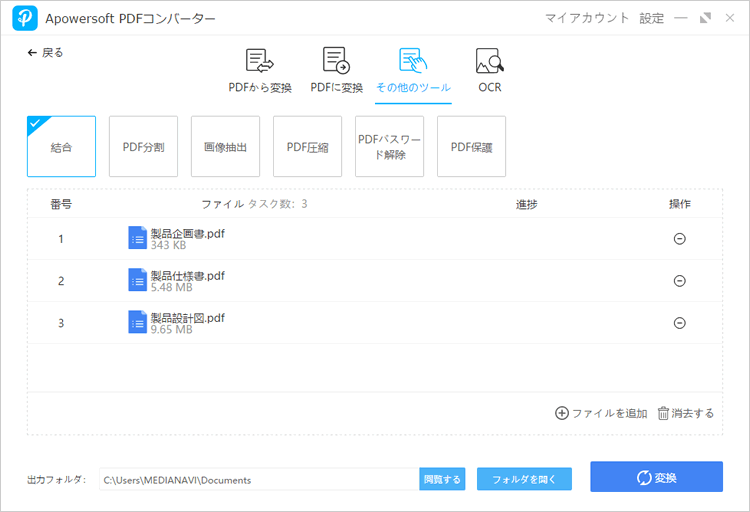Click 消去する to clear the list
750x512 pixels.
pyautogui.click(x=685, y=413)
